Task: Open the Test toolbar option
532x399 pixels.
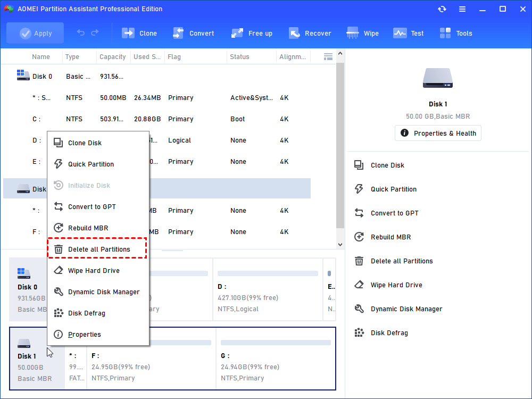Action: tap(408, 33)
